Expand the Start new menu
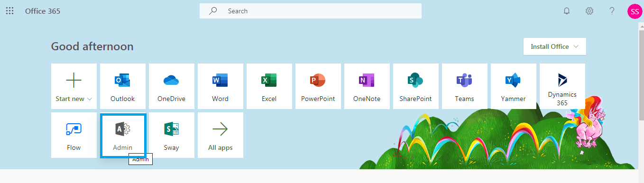Screen dimensions: 644x183 point(74,86)
